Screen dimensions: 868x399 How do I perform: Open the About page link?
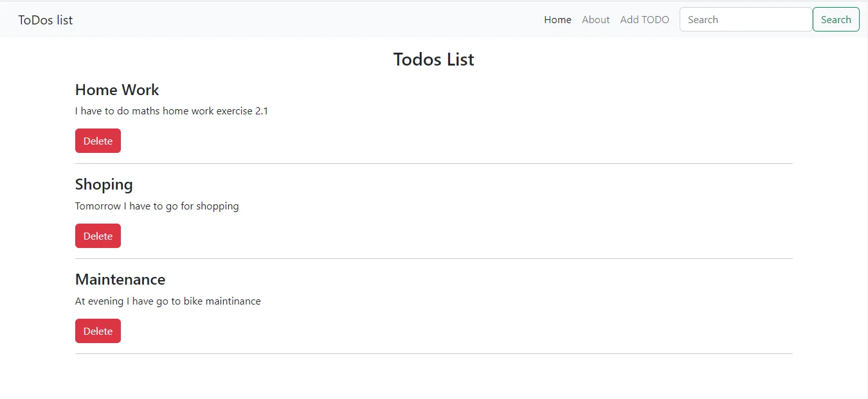(595, 20)
